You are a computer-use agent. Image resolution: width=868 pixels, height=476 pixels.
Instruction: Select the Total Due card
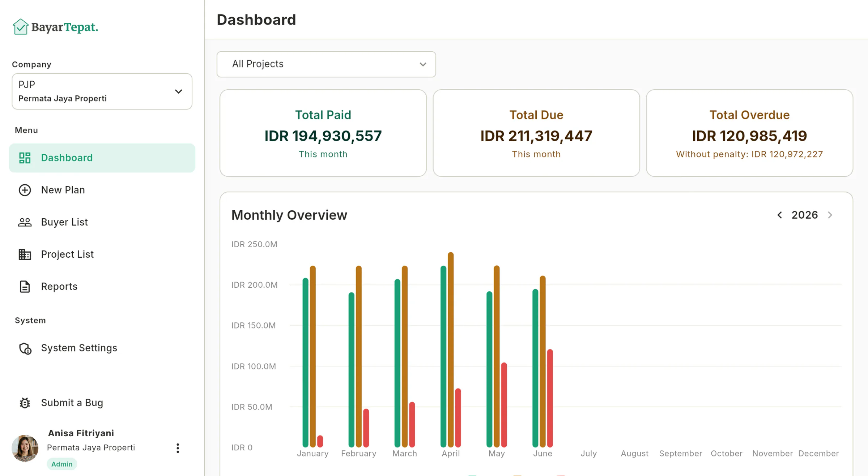click(536, 133)
